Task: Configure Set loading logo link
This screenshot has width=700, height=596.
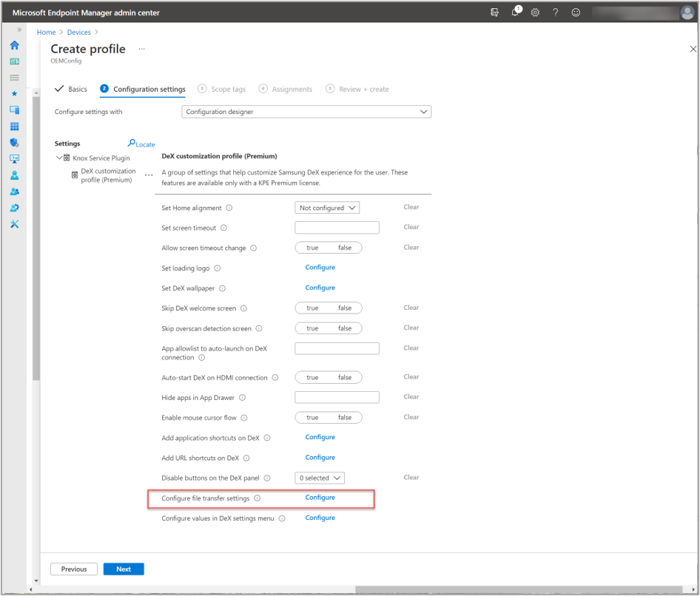Action: click(x=320, y=267)
